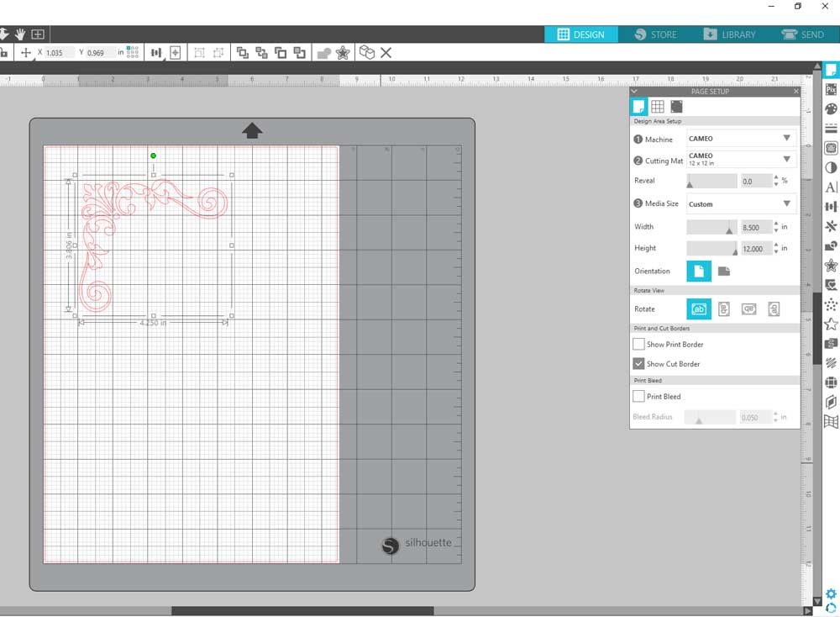840x617 pixels.
Task: Click the Align tool icon in toolbar
Action: (156, 52)
